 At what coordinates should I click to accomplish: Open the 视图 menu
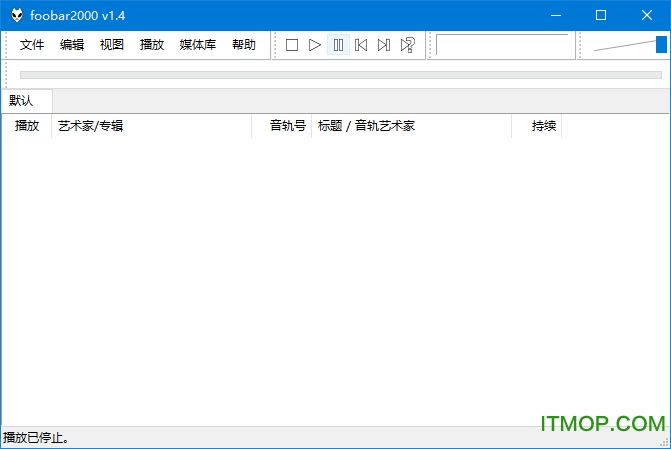(x=112, y=45)
